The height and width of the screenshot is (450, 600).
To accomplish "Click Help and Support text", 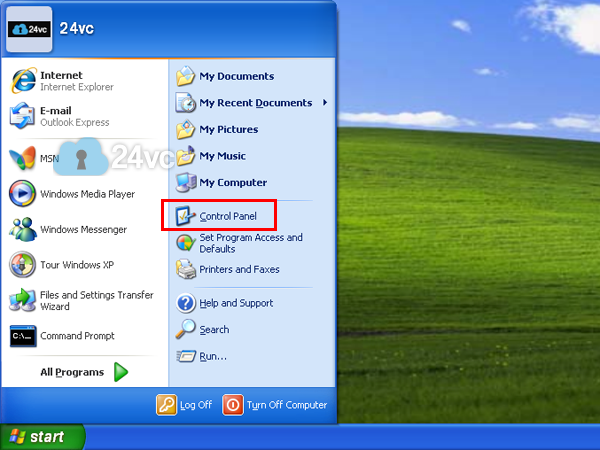I will click(236, 303).
